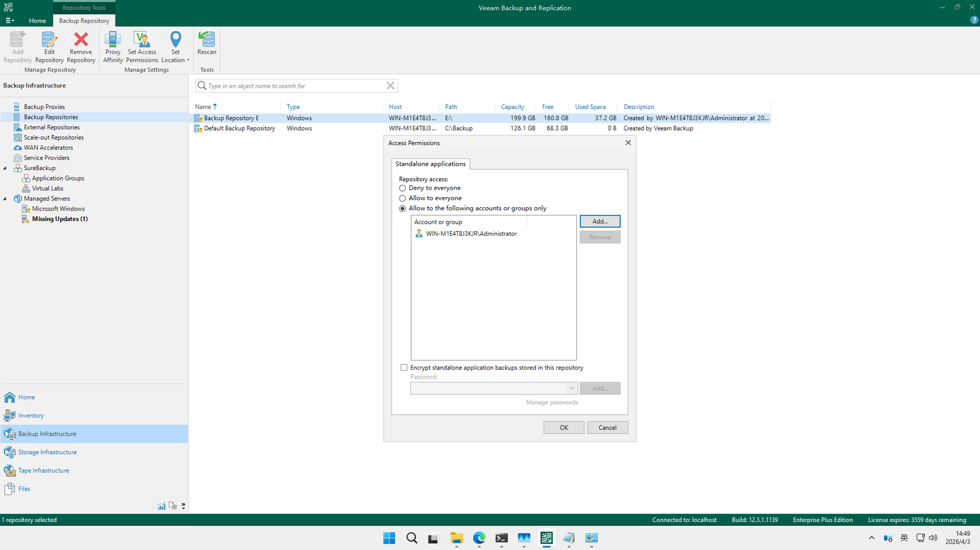The height and width of the screenshot is (550, 980).
Task: Click the Repository Tools contextual tab
Action: pos(84,8)
